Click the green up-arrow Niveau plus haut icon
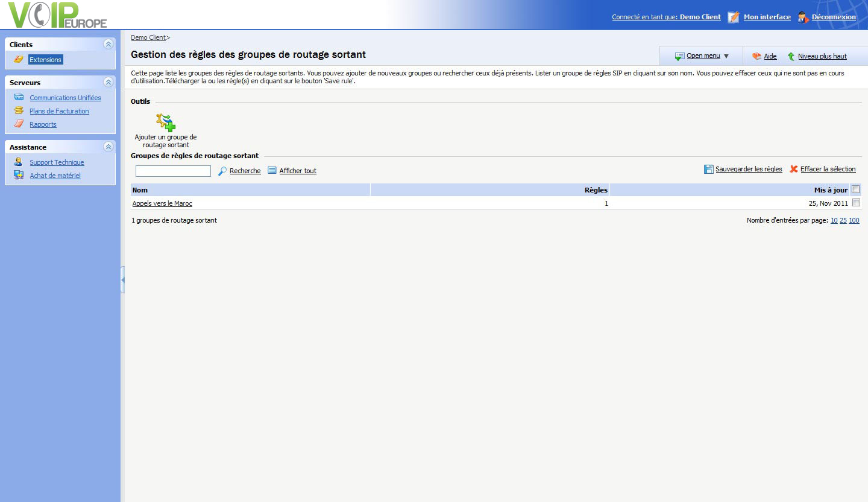Image resolution: width=868 pixels, height=502 pixels. pyautogui.click(x=791, y=56)
